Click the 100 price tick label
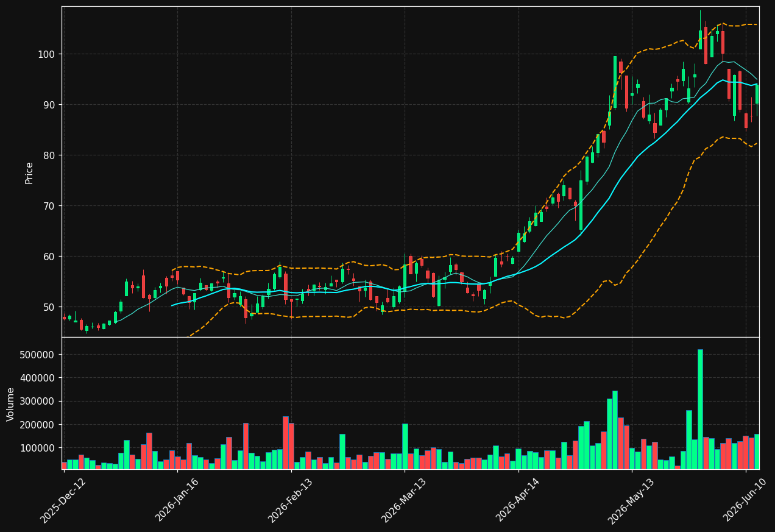Image resolution: width=775 pixels, height=532 pixels. pos(46,54)
